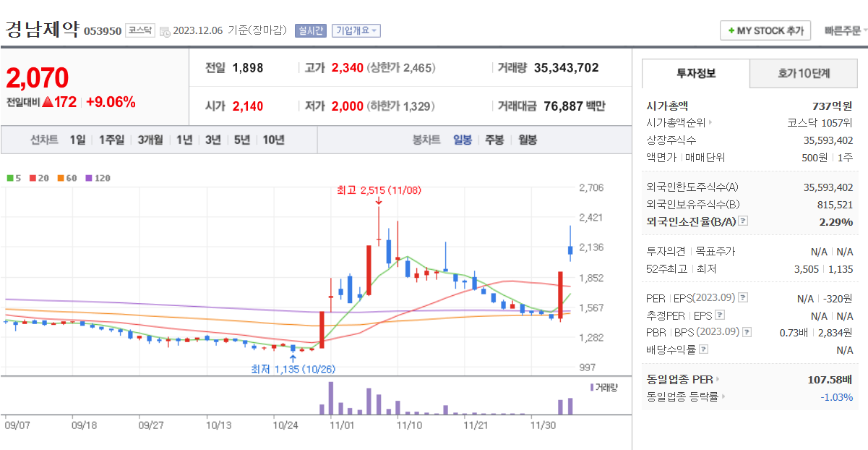The height and width of the screenshot is (450, 868).
Task: Click the 코스닥 market badge
Action: 139,30
